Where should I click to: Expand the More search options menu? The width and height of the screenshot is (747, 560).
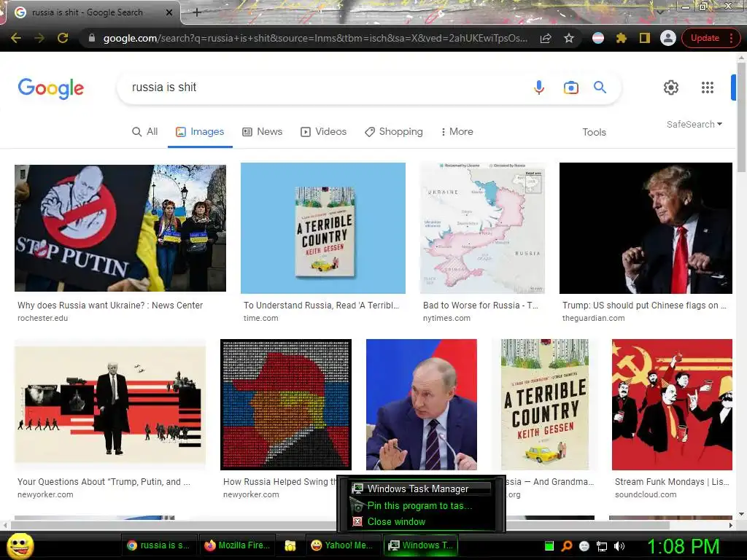(x=457, y=131)
